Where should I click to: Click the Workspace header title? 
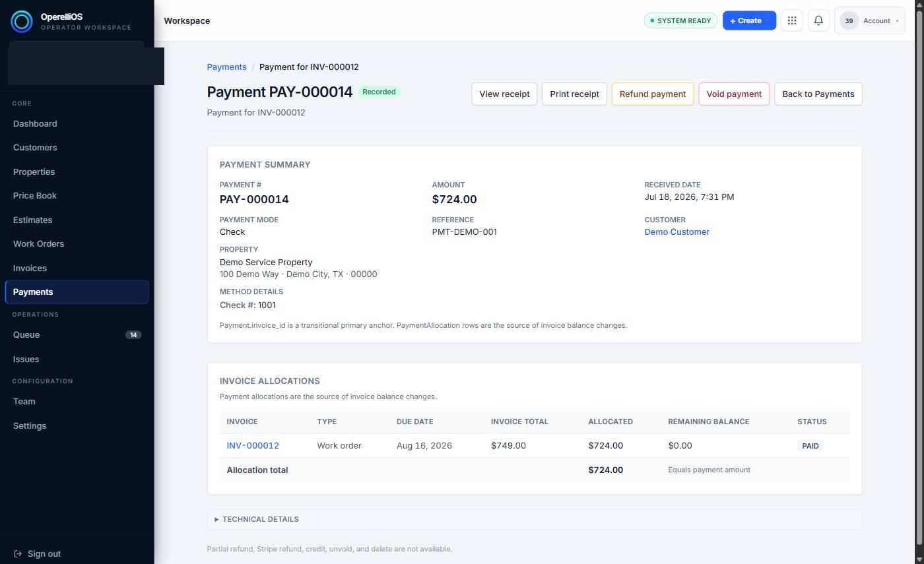point(187,21)
